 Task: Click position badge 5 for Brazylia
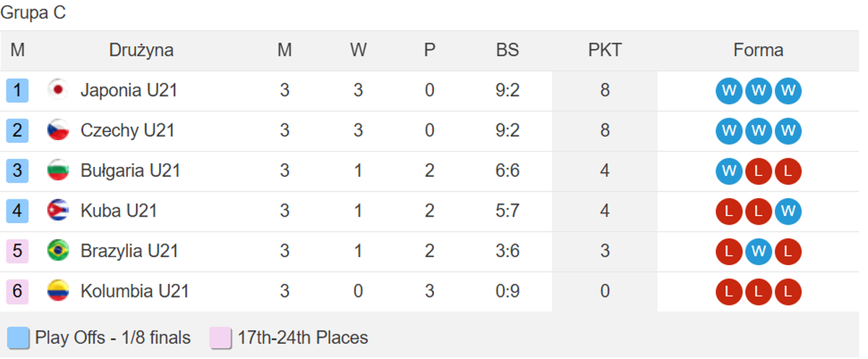click(17, 251)
